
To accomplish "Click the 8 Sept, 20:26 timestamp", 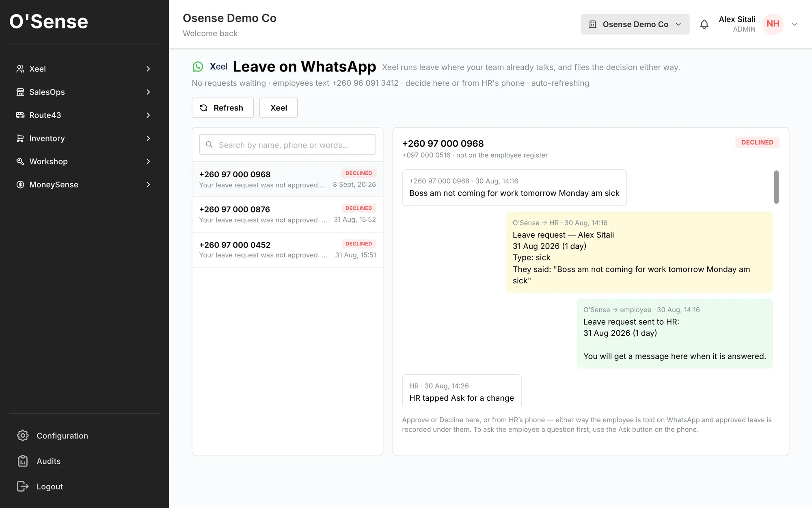I will coord(354,185).
